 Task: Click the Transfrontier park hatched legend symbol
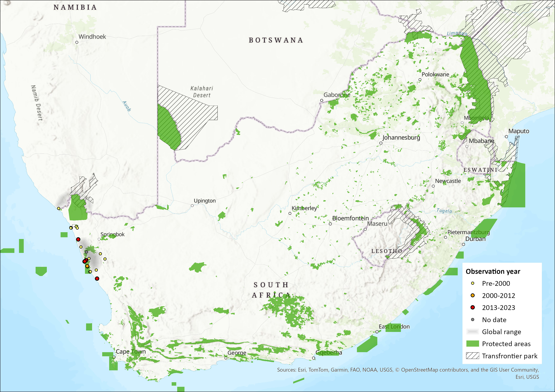pos(472,356)
